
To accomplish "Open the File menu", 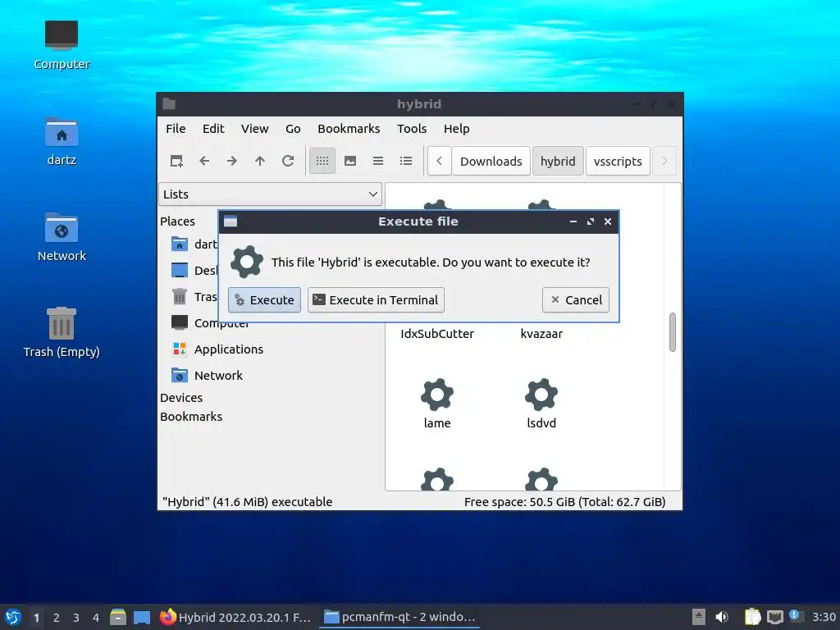I will tap(176, 129).
